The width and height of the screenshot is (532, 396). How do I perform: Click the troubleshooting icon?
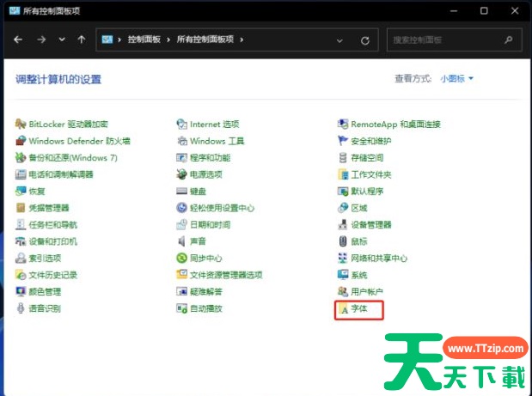click(182, 291)
